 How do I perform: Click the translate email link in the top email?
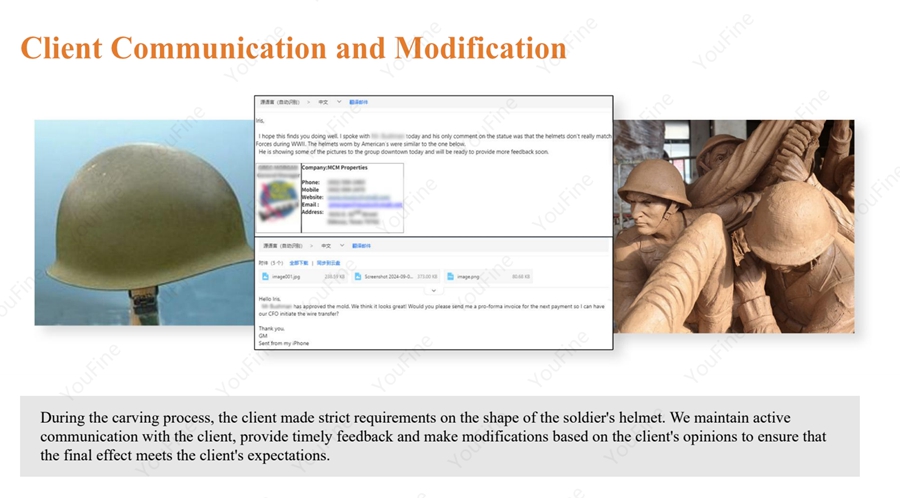click(x=358, y=102)
